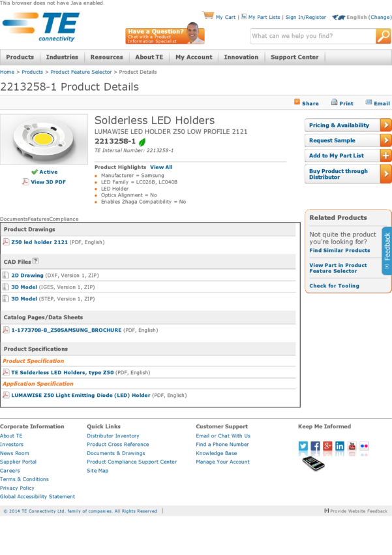Click the Pricing & Availability button
The image size is (392, 555).
click(348, 125)
